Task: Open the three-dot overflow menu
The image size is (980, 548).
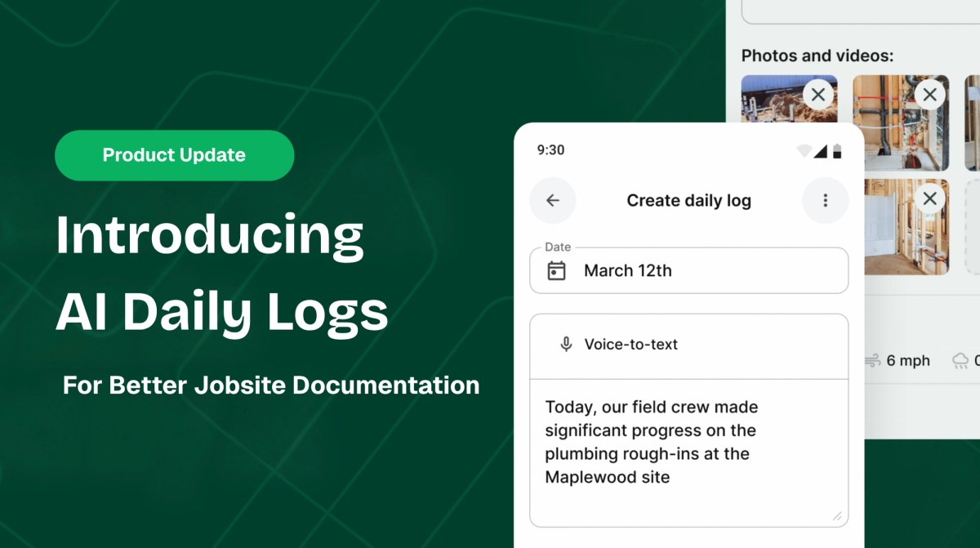Action: click(825, 200)
